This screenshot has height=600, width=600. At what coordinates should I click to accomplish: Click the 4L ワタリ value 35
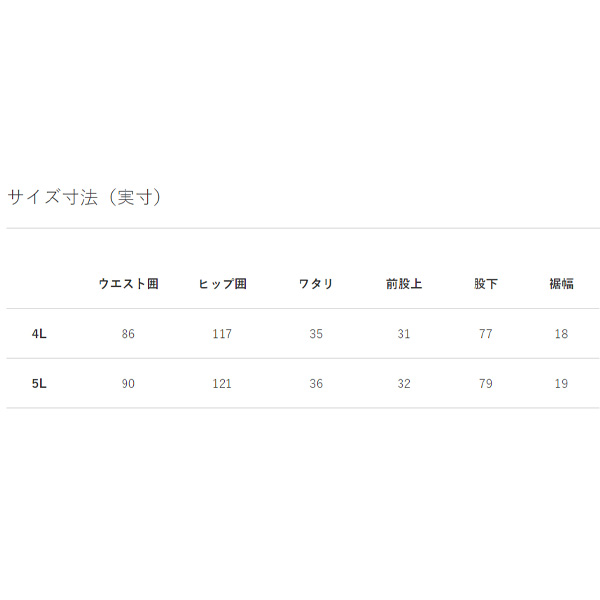(x=316, y=334)
